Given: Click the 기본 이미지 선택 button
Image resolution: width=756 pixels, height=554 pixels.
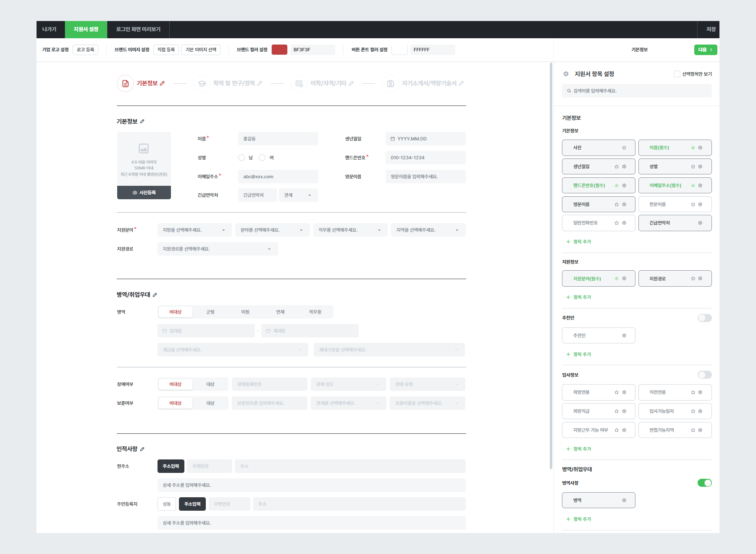Looking at the screenshot, I should [x=201, y=50].
